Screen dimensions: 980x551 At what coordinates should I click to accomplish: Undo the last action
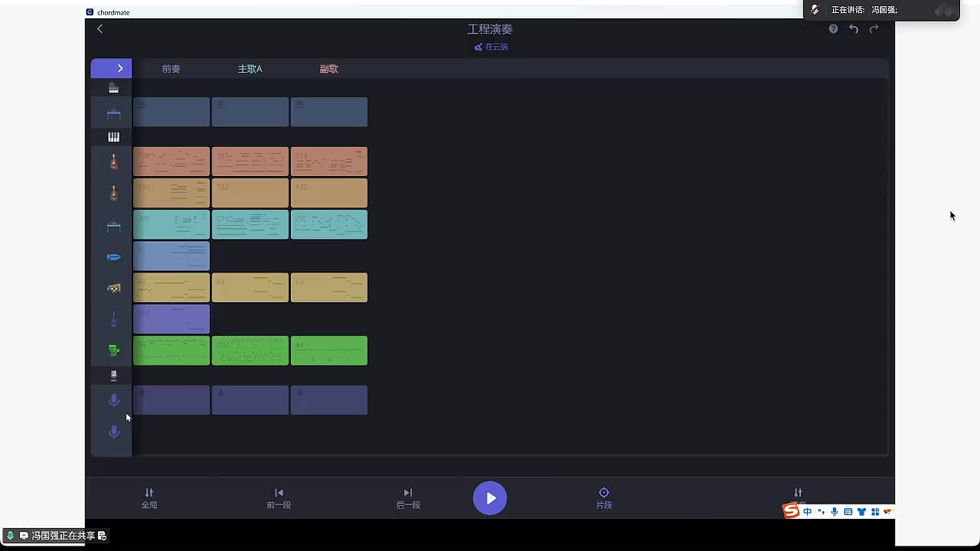click(x=854, y=29)
